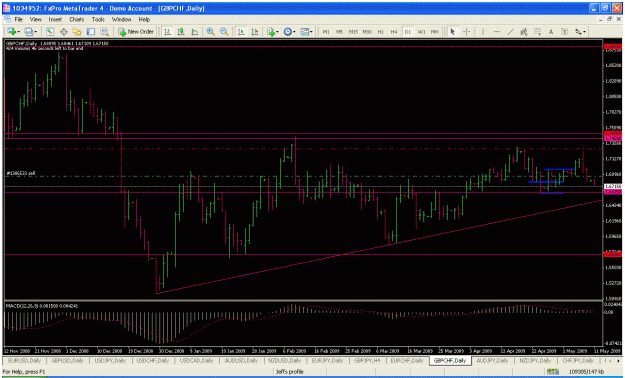Switch to GBPJPY,H4 chart tab
This screenshot has width=625, height=378.
[x=366, y=360]
